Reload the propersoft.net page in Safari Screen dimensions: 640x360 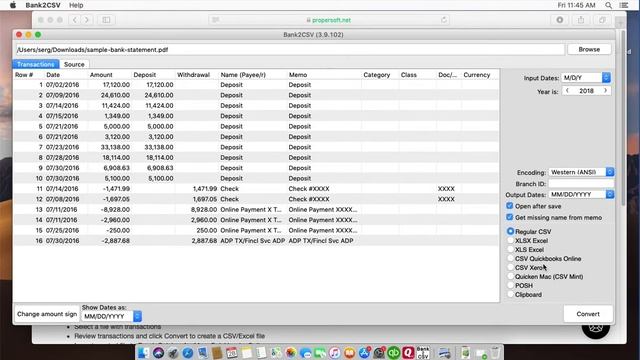444,20
